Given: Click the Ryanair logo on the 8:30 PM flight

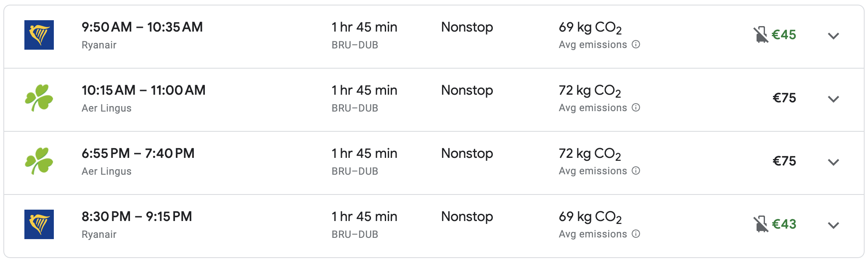Looking at the screenshot, I should [x=39, y=224].
